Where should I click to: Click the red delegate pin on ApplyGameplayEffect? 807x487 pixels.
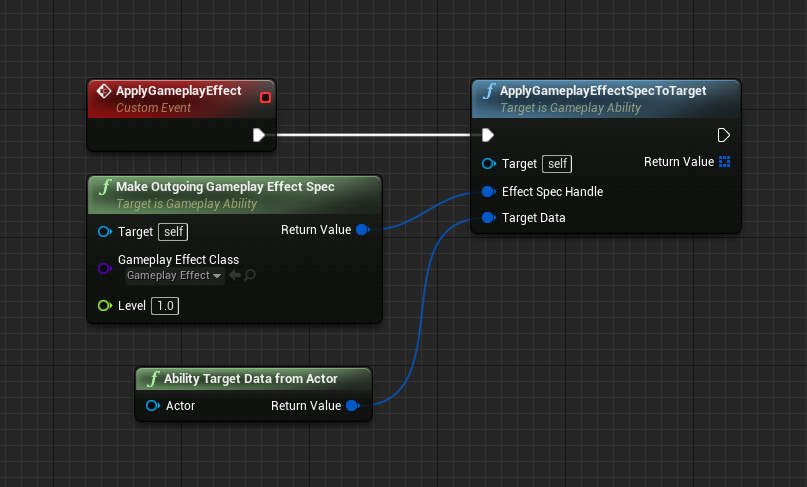266,97
